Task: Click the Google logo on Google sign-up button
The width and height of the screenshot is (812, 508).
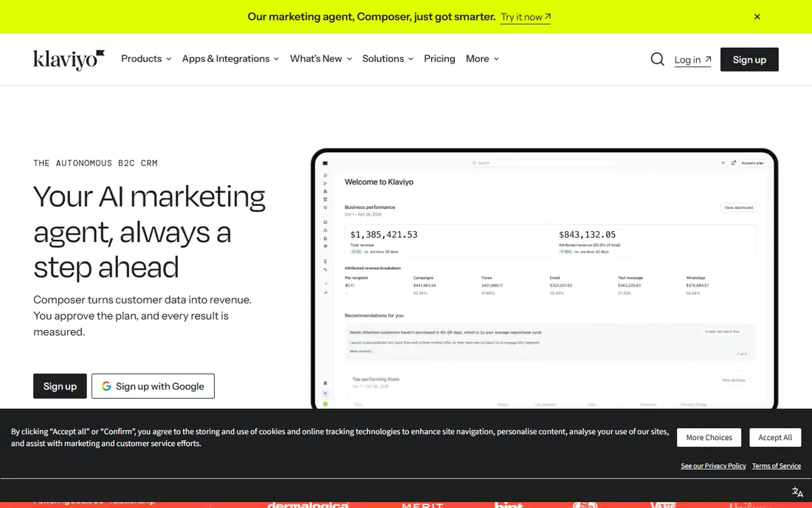Action: tap(106, 386)
